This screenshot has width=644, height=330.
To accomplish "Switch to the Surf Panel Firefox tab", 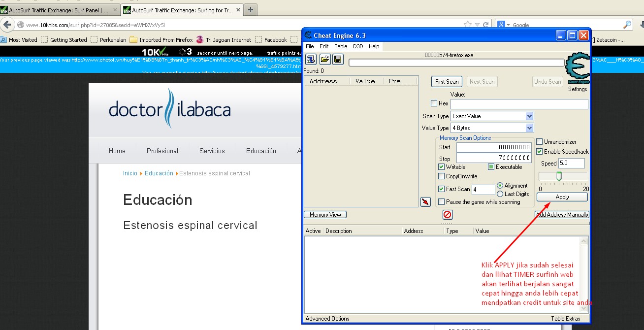I will coord(60,10).
